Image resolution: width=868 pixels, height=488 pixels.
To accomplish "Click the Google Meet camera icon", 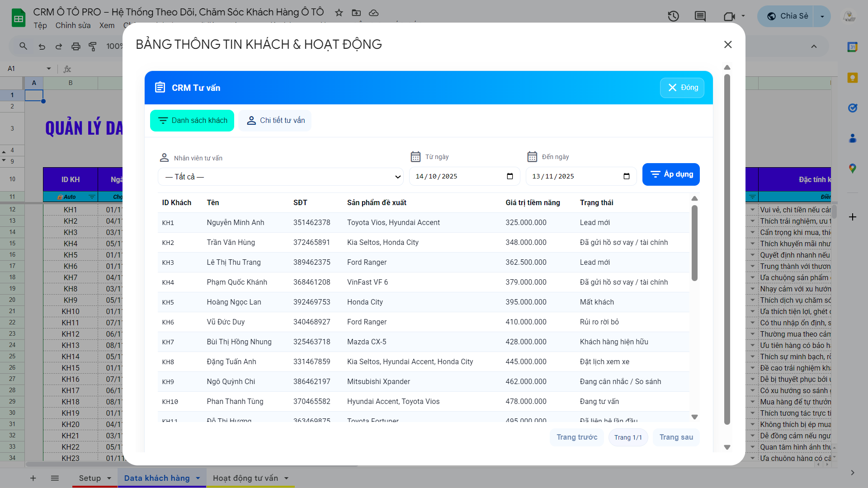I will [x=729, y=16].
